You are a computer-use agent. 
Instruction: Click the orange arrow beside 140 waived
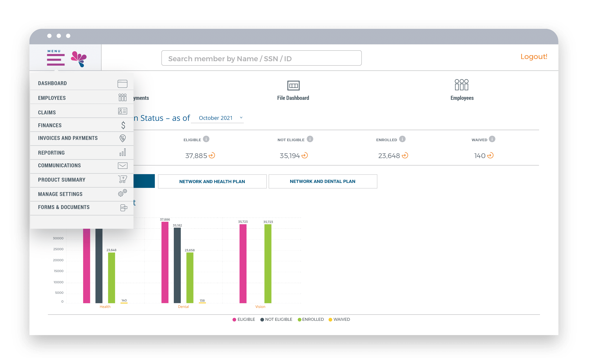490,156
